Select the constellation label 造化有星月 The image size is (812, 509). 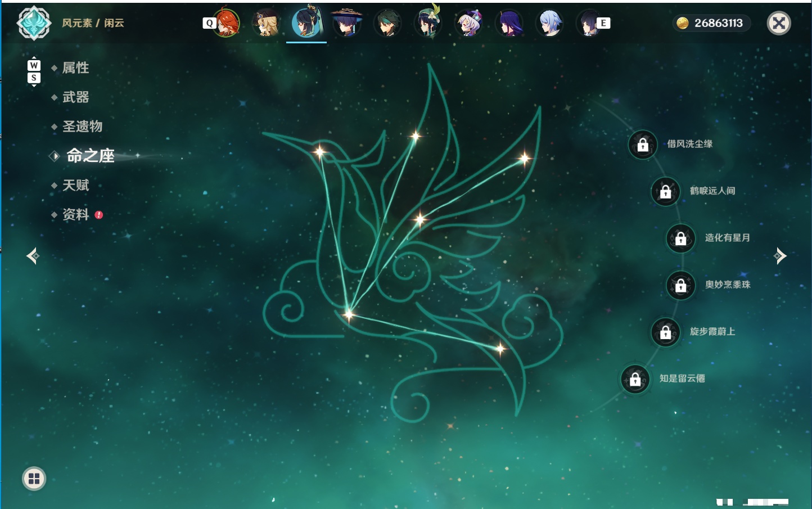pos(728,238)
